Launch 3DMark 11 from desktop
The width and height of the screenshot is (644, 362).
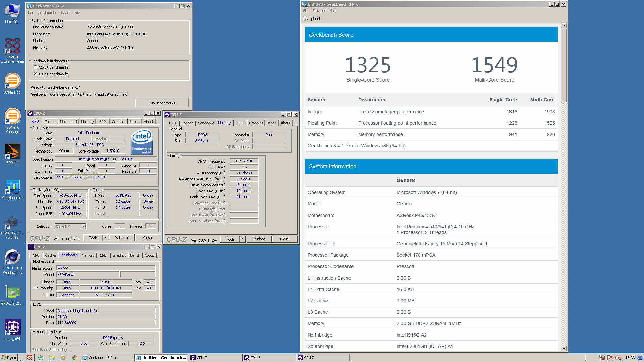[12, 84]
